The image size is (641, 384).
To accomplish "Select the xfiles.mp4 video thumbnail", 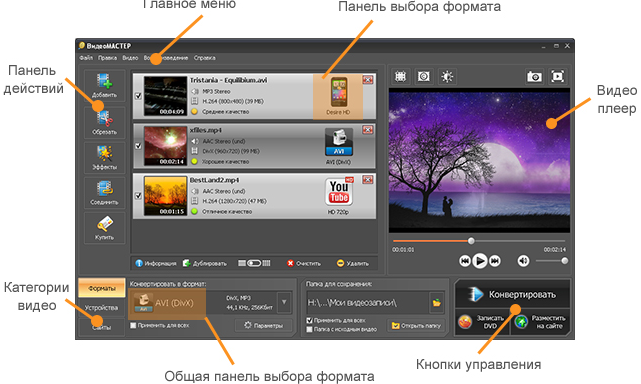I will click(x=166, y=146).
